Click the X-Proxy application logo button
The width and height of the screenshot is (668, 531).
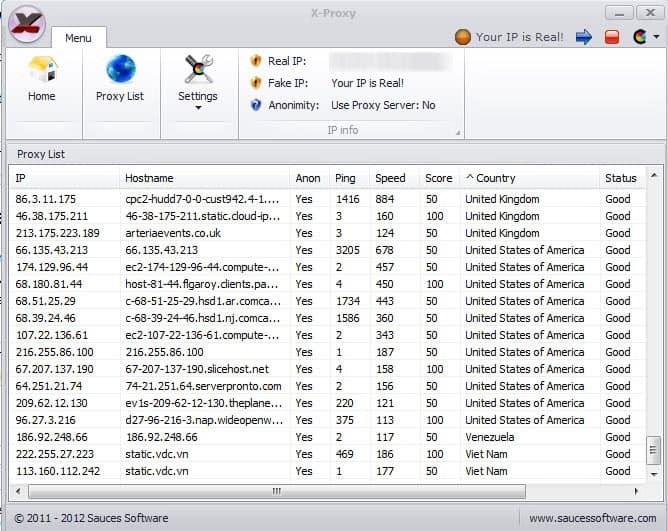pos(26,24)
